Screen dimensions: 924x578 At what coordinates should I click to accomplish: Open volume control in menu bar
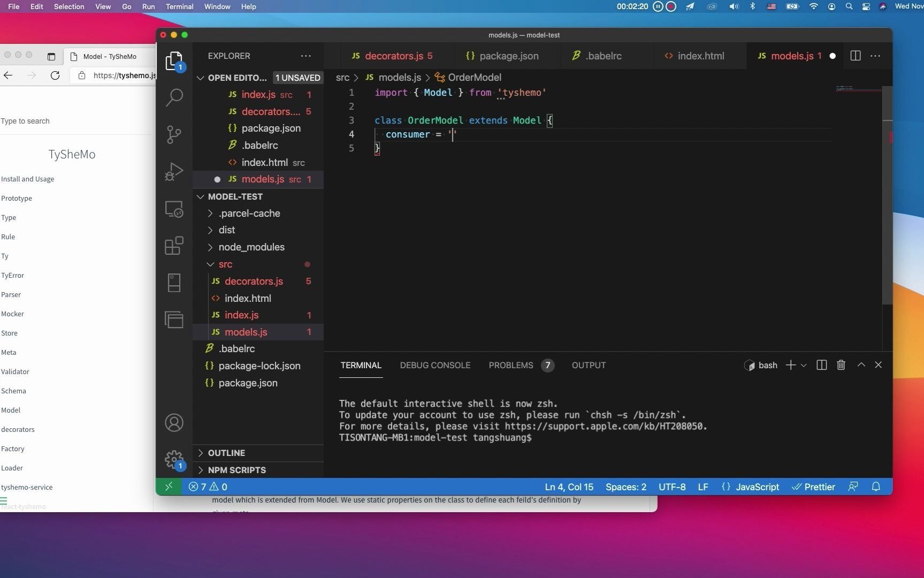point(734,6)
